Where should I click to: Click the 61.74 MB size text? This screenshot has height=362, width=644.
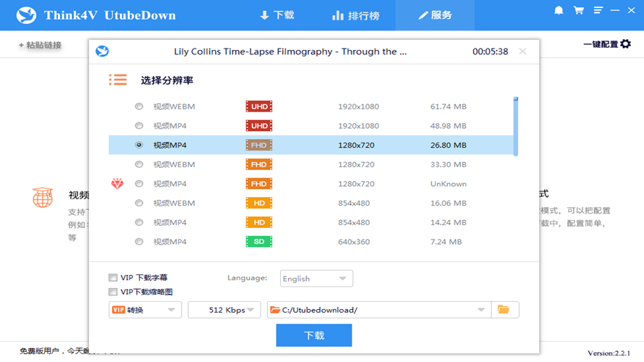(448, 106)
